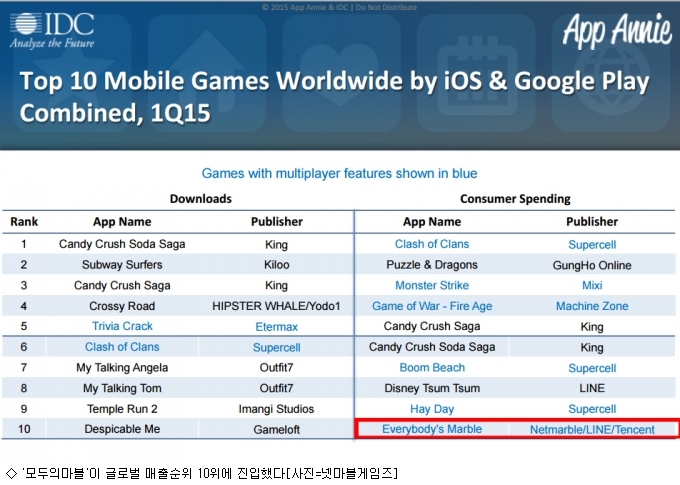Select Candy Crush Saga in Consumer Spending rank 5
Viewport: 680px width, 485px height.
pos(432,326)
